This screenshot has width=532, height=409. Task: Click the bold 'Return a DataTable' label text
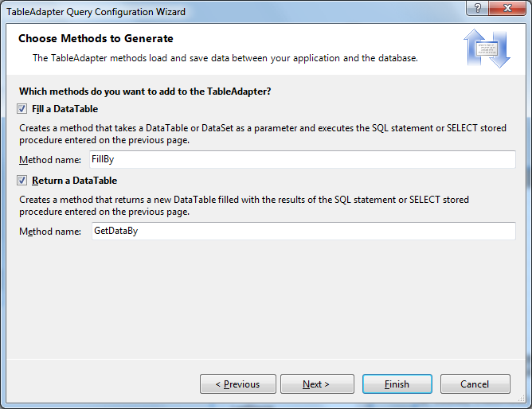tap(74, 181)
